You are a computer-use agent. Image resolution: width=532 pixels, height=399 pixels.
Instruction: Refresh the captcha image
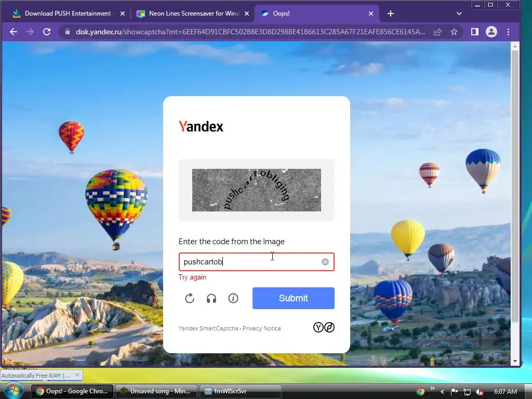pos(189,298)
